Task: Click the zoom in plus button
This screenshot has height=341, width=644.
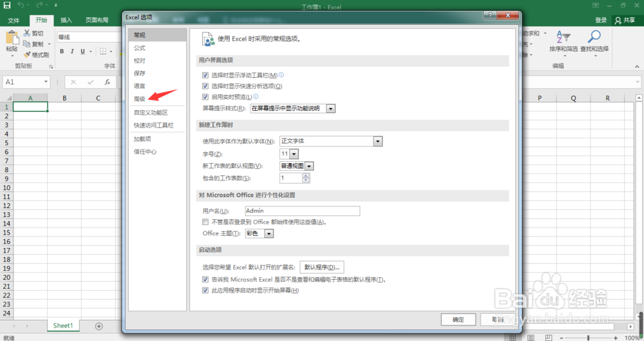Action: pos(616,338)
